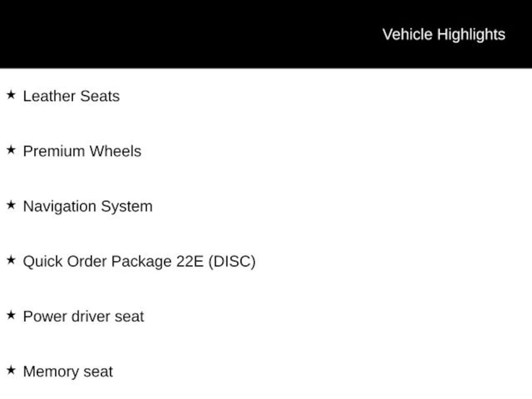
Task: Click the word "Wheels" in the list
Action: click(x=115, y=151)
